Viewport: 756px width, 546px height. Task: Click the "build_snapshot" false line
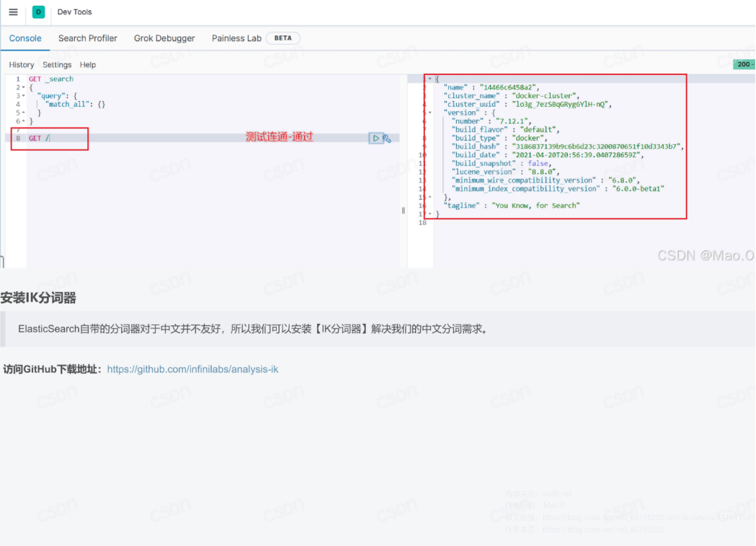pyautogui.click(x=502, y=163)
